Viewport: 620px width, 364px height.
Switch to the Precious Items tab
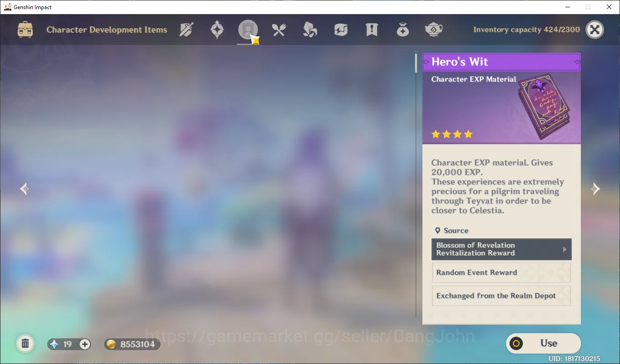tap(403, 30)
